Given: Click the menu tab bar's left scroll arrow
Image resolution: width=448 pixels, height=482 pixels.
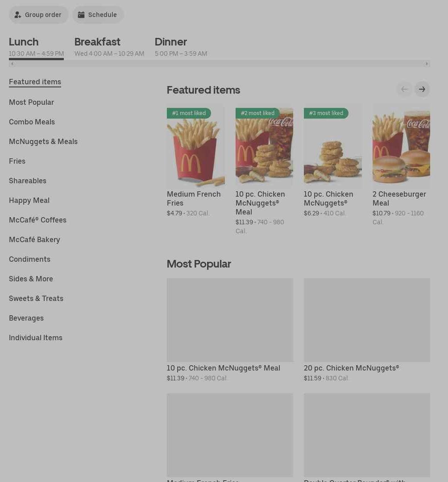Looking at the screenshot, I should (12, 64).
